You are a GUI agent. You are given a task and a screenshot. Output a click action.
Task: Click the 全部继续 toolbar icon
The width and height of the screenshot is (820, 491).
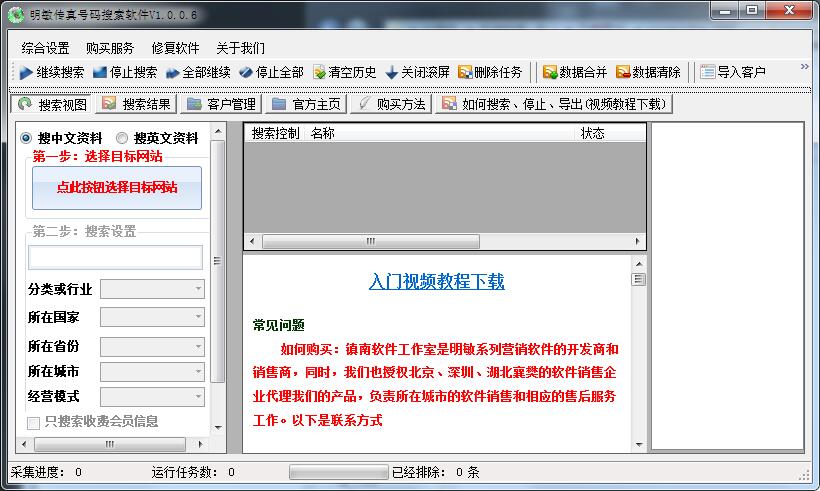point(172,72)
